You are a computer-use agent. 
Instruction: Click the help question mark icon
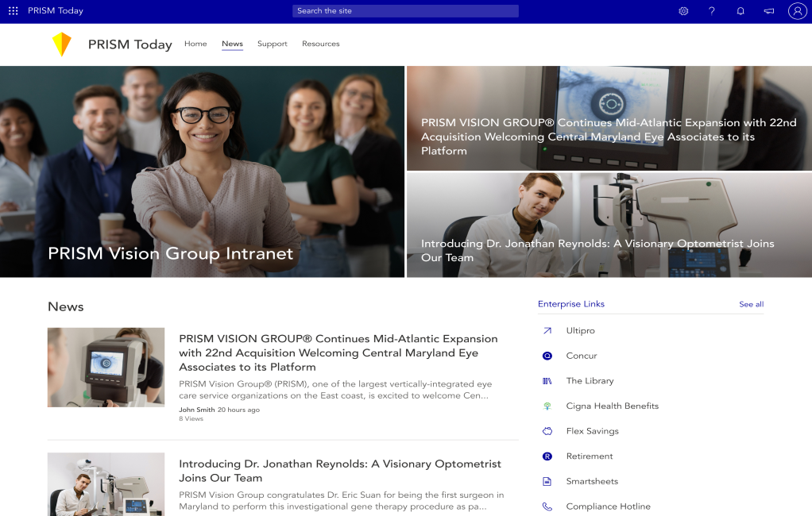[712, 11]
